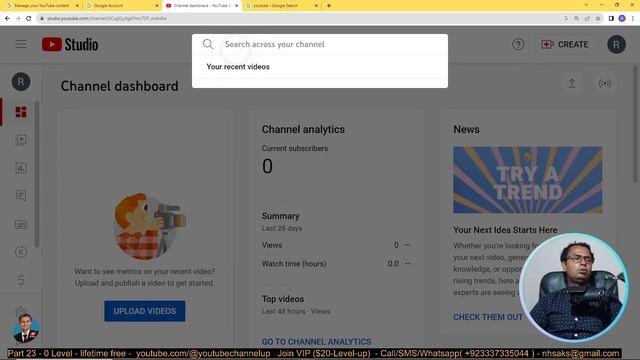Screen dimensions: 640x360
Task: Click the upload arrow icon on dashboard
Action: (572, 83)
